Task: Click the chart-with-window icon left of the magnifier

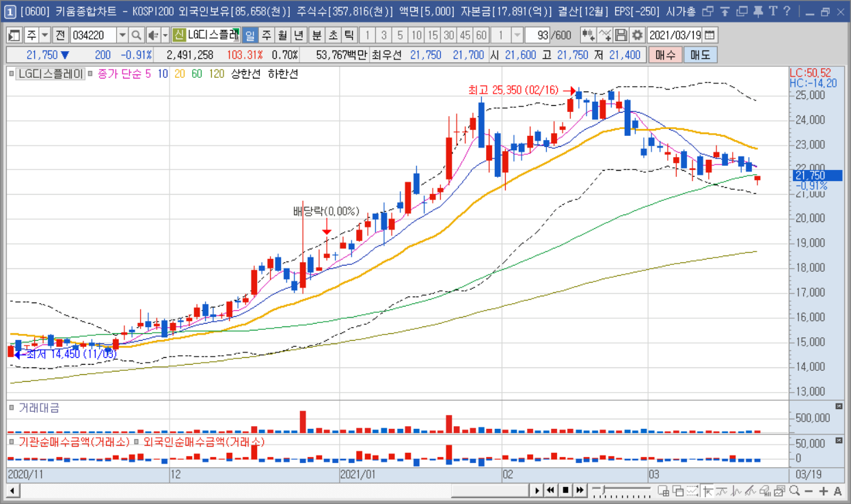Action: tap(779, 490)
